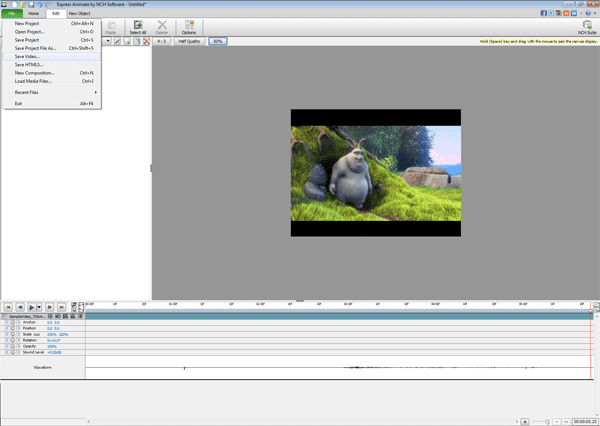Click Select All in the Edit ribbon
The height and width of the screenshot is (426, 600).
[138, 27]
